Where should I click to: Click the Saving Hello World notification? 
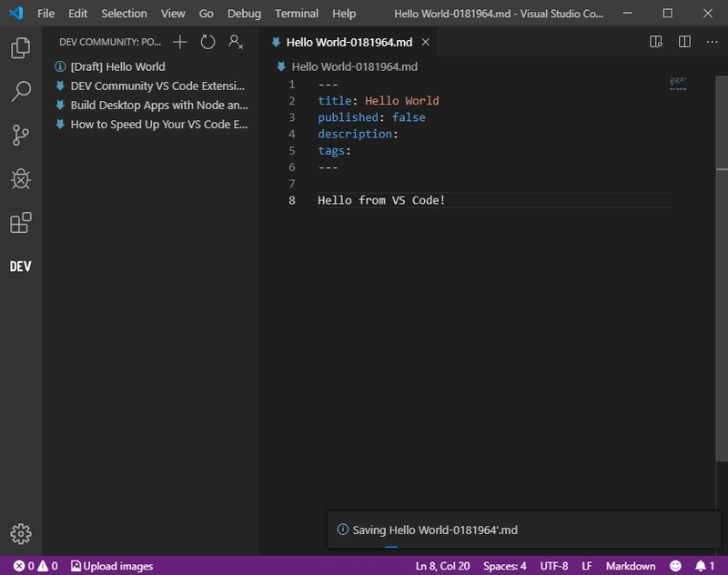point(524,530)
